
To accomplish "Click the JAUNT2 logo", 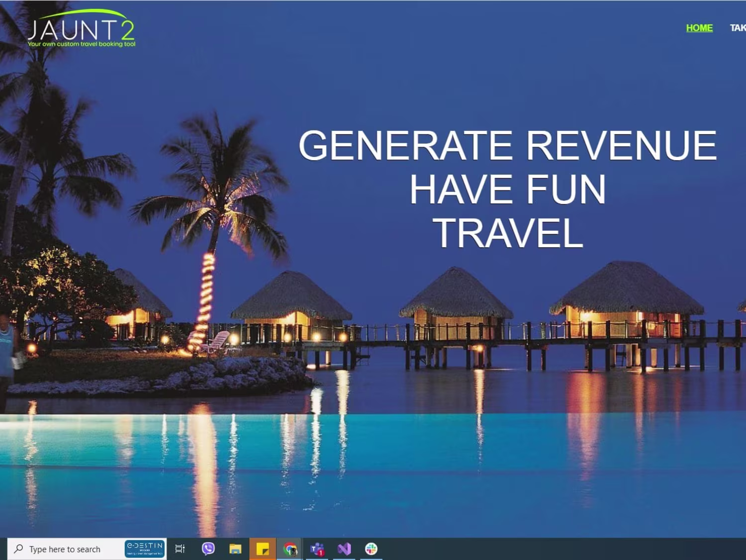I will point(81,28).
